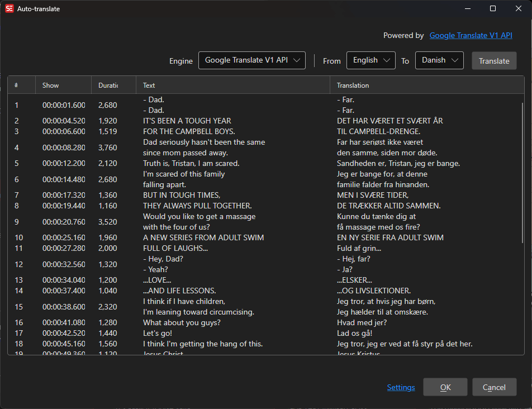532x409 pixels.
Task: Select row 5 'Truth is, Tristan, I am scared.'
Action: coord(191,163)
